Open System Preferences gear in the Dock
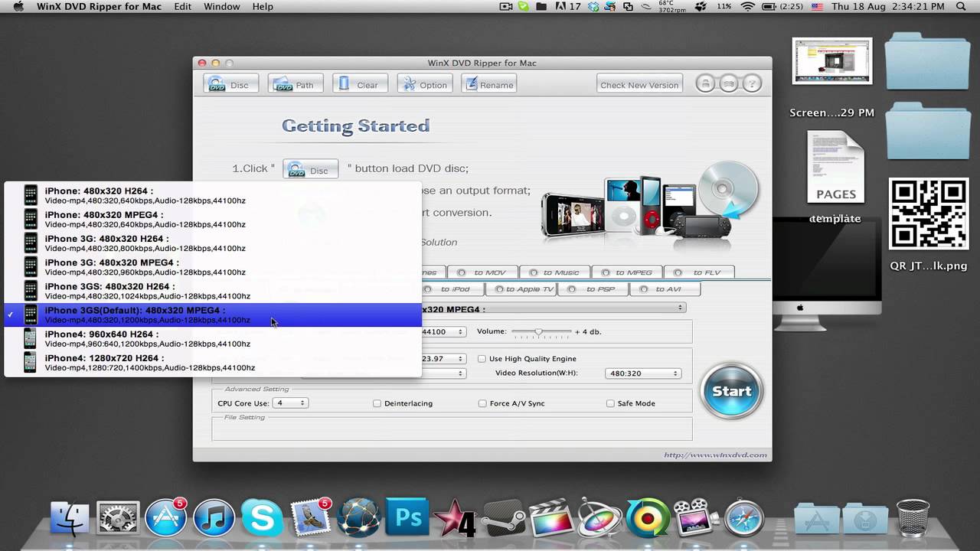This screenshot has width=980, height=551. 118,518
